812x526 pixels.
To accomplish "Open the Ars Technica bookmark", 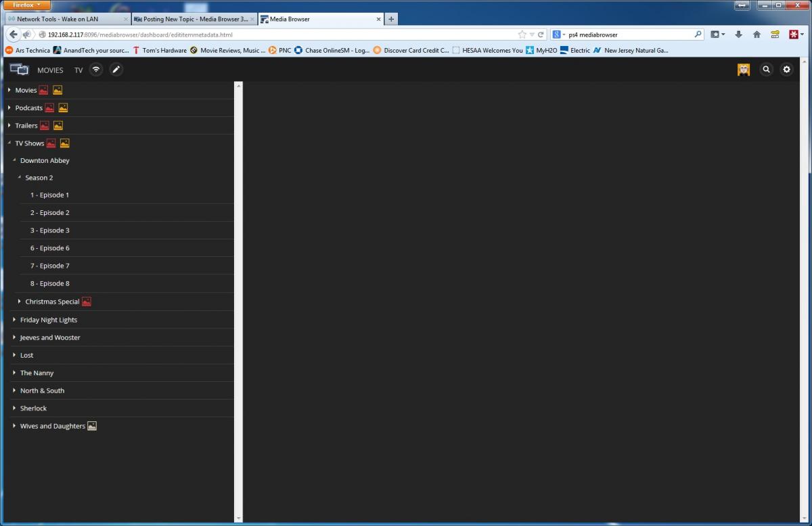I will click(28, 50).
